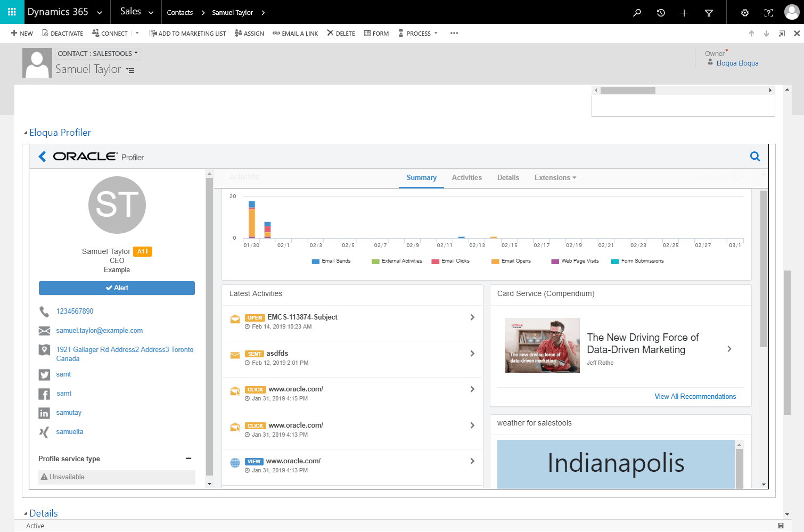Expand the Extensions dropdown tab
The height and width of the screenshot is (532, 804).
pos(555,178)
